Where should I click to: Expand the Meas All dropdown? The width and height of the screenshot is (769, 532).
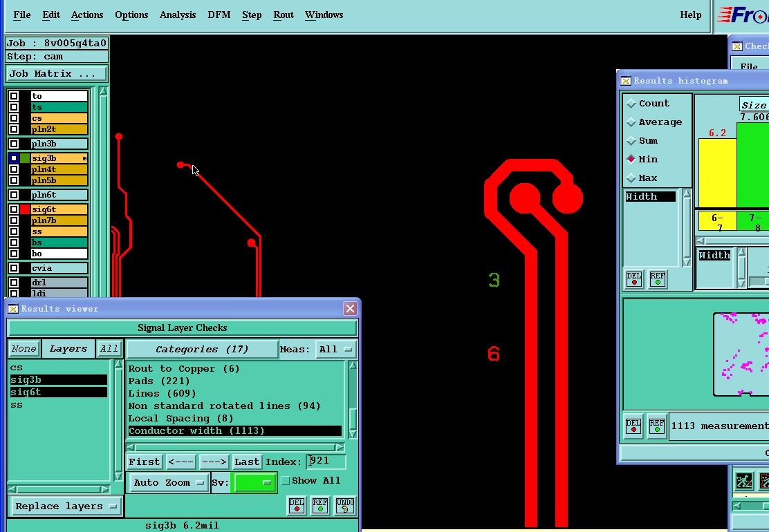pyautogui.click(x=336, y=349)
